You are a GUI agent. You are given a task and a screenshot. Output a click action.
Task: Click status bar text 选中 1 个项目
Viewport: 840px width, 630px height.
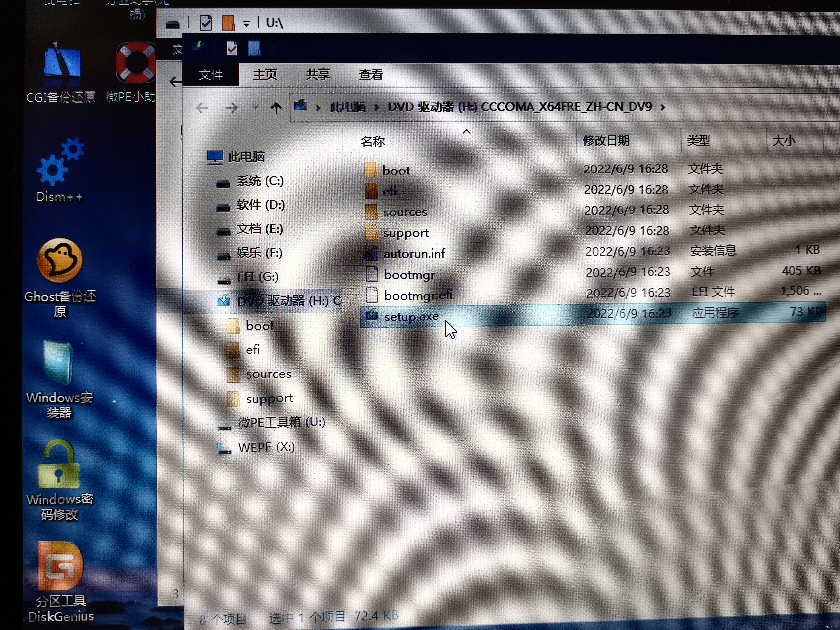coord(307,617)
